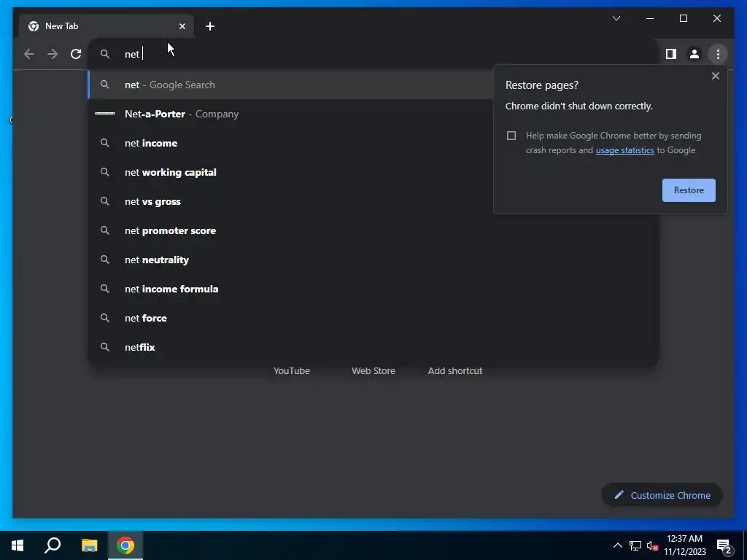The width and height of the screenshot is (747, 560).
Task: Open the notification center icon
Action: point(724,545)
